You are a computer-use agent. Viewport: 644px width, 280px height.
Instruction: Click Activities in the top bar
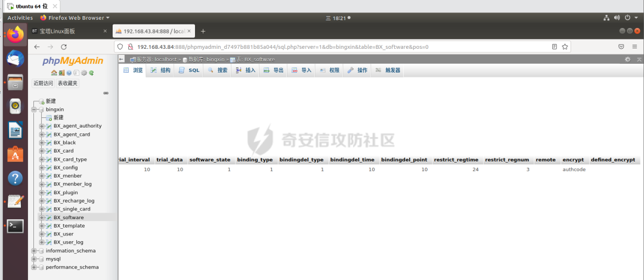pos(20,18)
